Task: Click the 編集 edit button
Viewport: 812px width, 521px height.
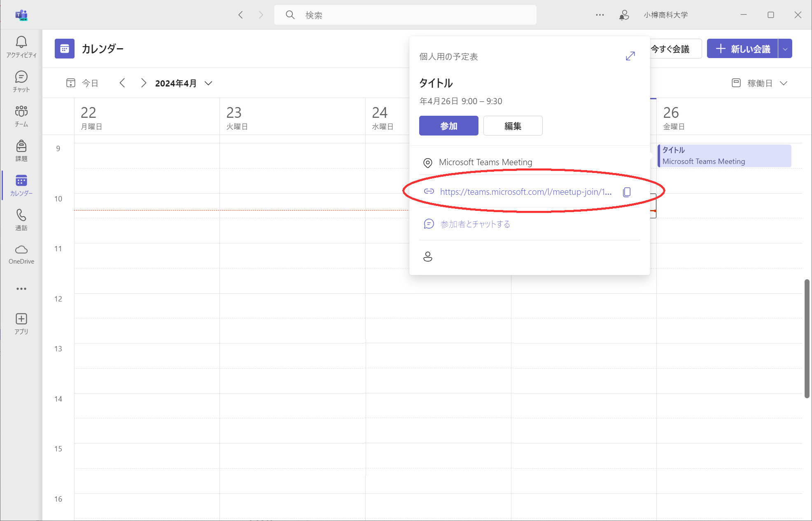Action: [x=513, y=126]
